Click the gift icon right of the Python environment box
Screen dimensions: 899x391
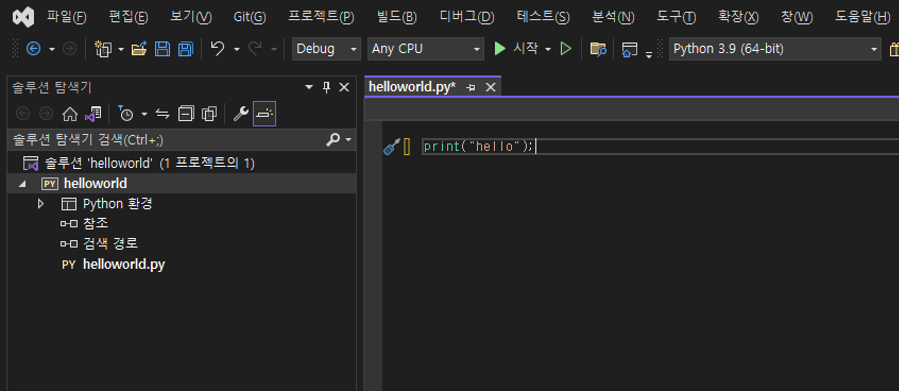coord(894,50)
